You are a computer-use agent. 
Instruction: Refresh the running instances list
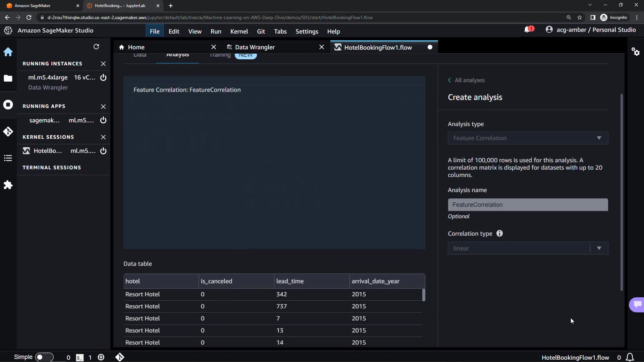96,47
